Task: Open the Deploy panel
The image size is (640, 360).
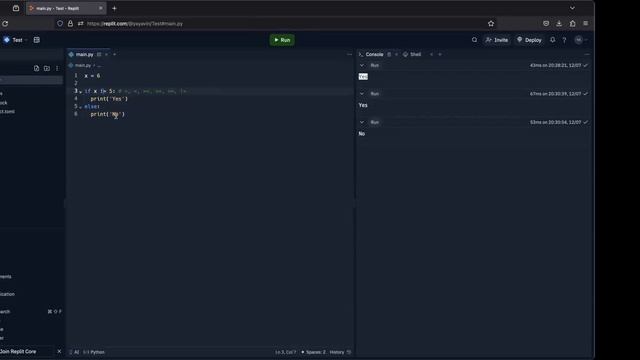Action: (529, 40)
